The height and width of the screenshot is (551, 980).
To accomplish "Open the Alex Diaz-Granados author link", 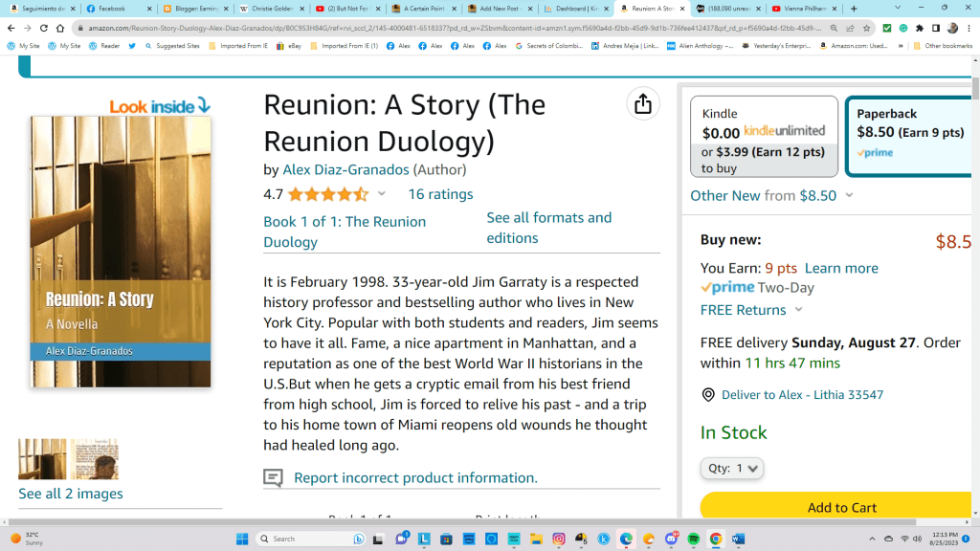I will [x=345, y=169].
